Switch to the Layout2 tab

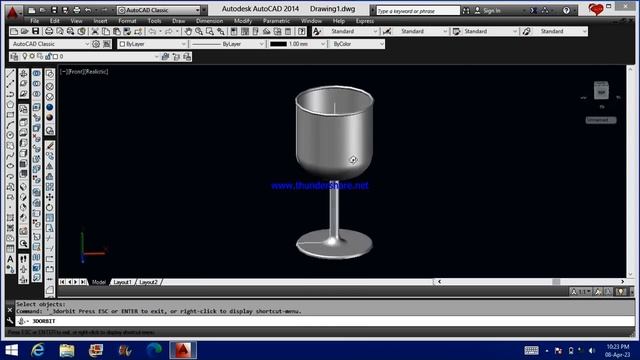pos(148,282)
